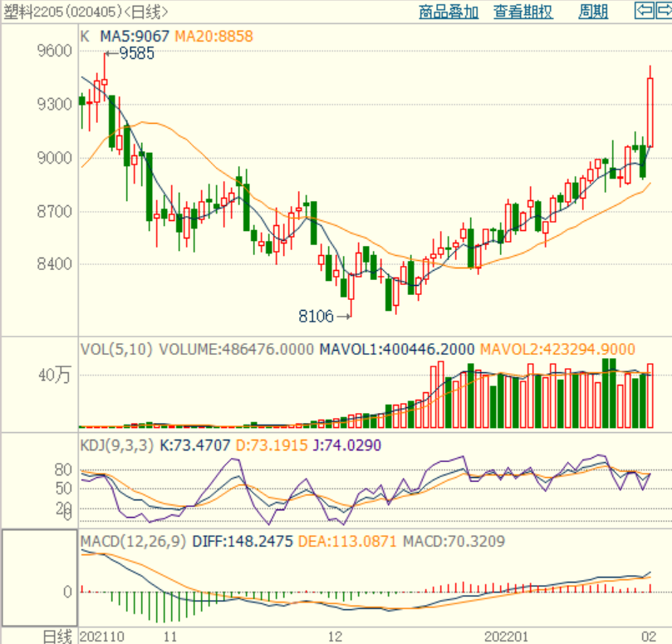Viewport: 672px width, 644px height.
Task: Click the 日线 period label at bottom
Action: [57, 637]
